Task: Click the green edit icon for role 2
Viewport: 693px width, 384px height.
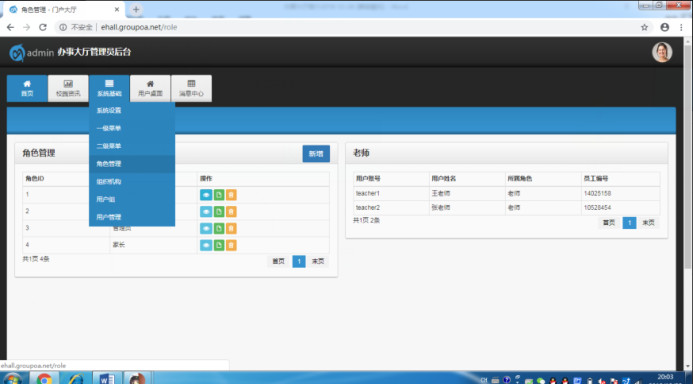Action: [219, 212]
